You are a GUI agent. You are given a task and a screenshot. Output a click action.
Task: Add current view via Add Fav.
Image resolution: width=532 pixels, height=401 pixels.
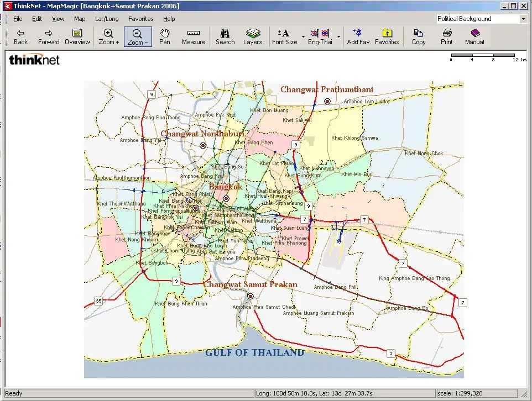point(358,36)
